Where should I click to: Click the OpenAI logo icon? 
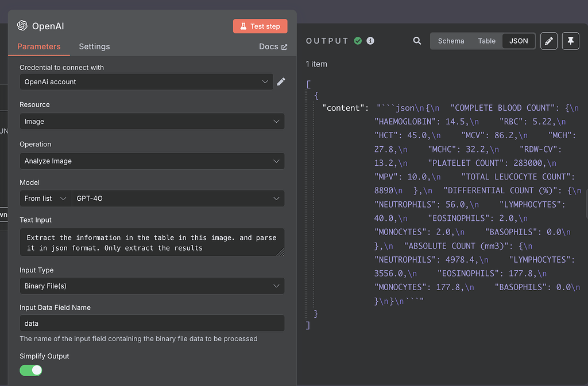22,26
